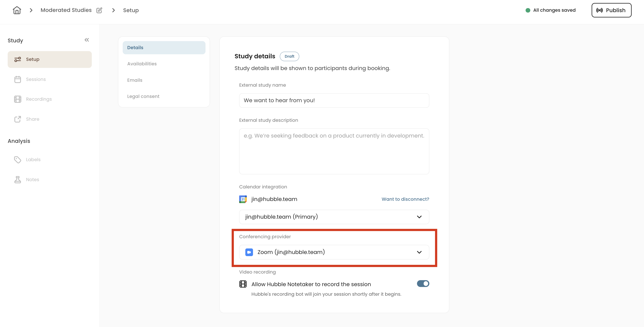Focus the External study description textarea

click(x=334, y=152)
